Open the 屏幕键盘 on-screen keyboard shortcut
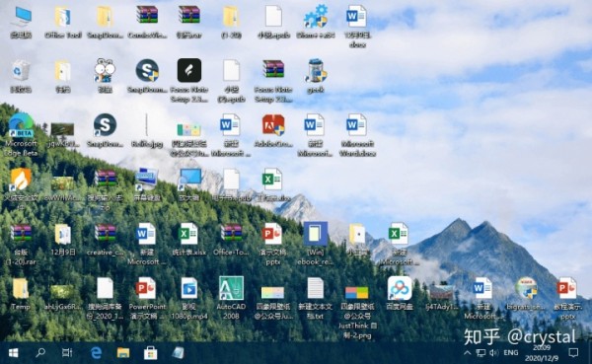Screen dimensions: 592x364 (147, 180)
